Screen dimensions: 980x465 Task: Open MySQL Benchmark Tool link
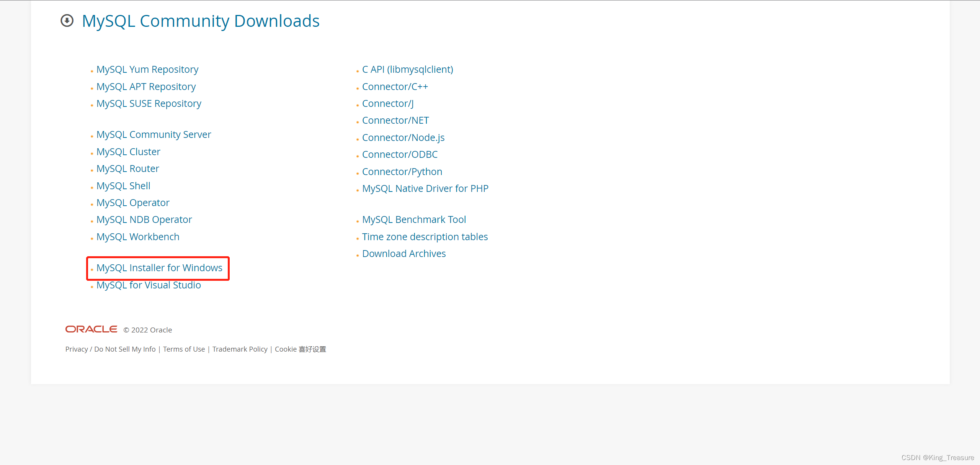(414, 219)
